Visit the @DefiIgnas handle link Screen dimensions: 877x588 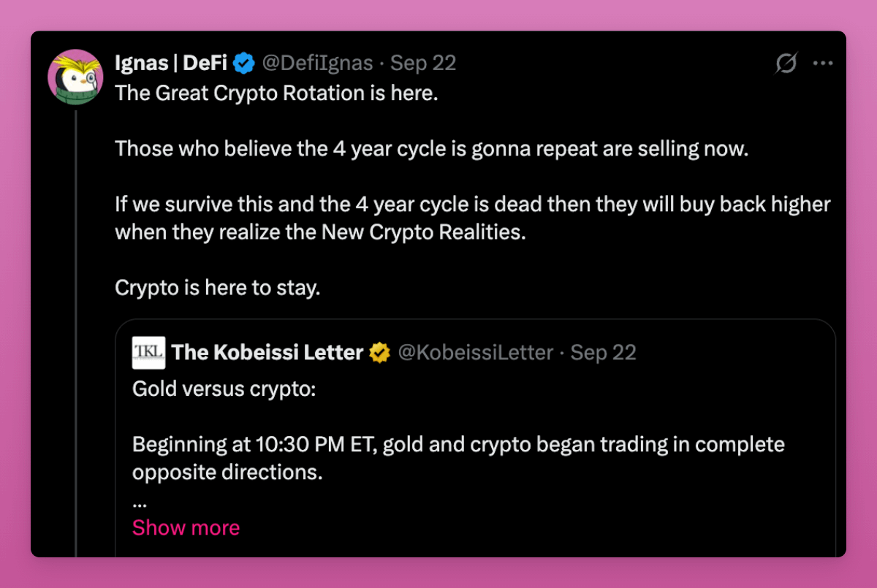click(x=319, y=64)
